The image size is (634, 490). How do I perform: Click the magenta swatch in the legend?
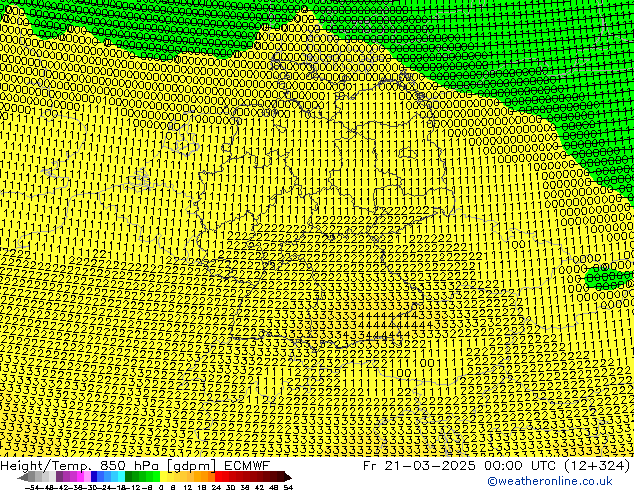(x=80, y=477)
